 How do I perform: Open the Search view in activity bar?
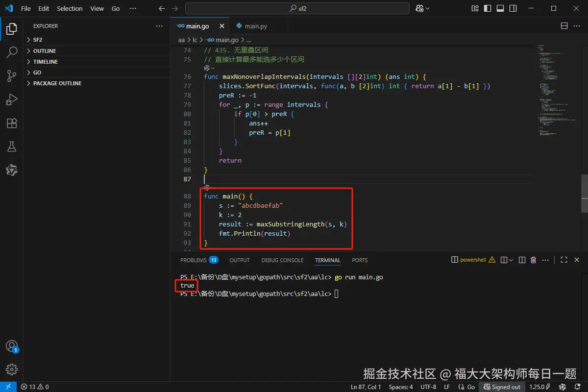[x=12, y=52]
